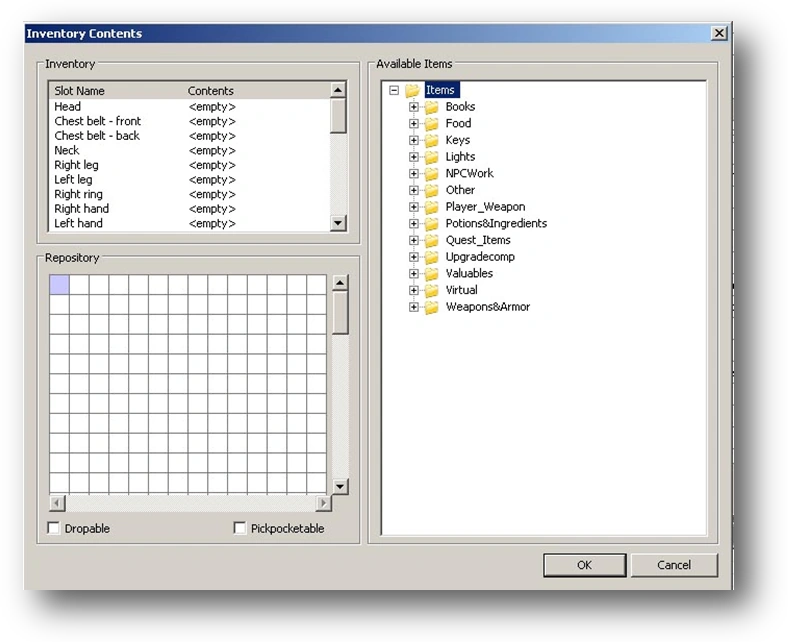Select the Head slot row
Screen dimensions: 788x642
click(190, 107)
